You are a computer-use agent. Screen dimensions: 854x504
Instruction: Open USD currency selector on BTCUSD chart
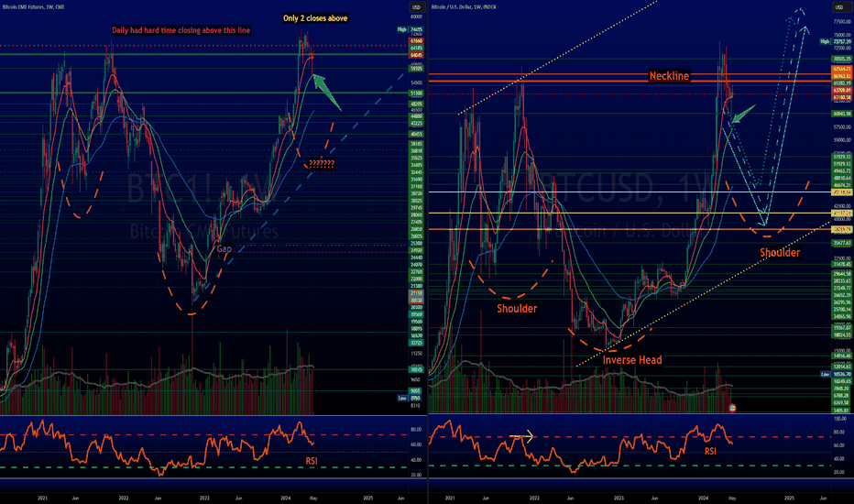pyautogui.click(x=838, y=7)
